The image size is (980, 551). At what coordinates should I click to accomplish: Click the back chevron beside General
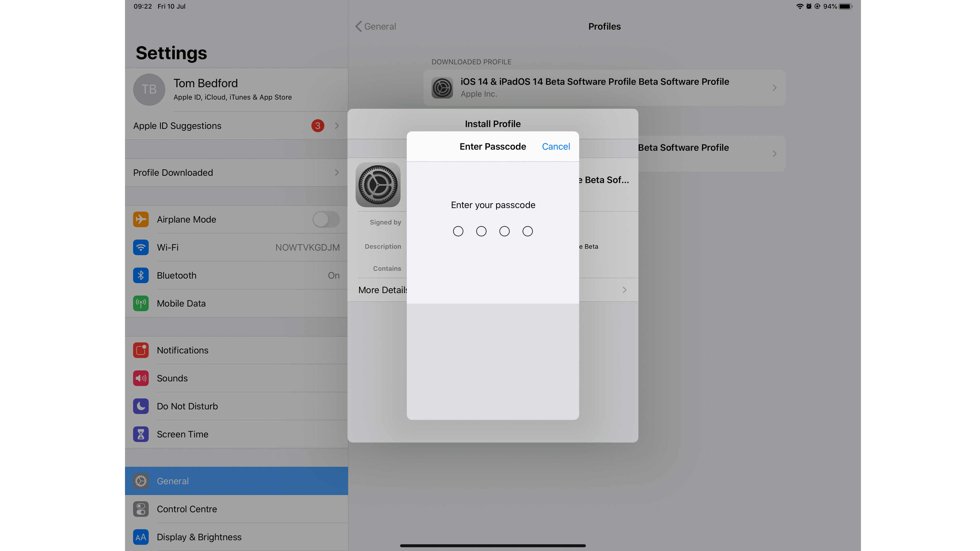[358, 26]
